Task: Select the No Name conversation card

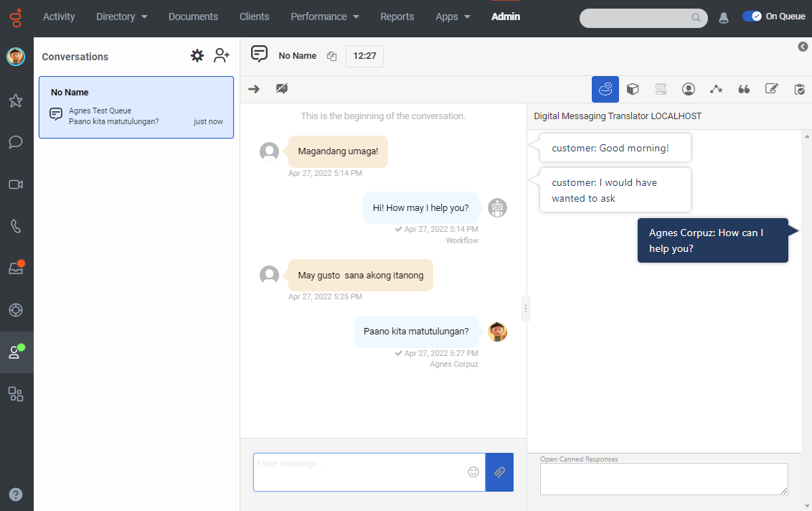Action: (136, 107)
